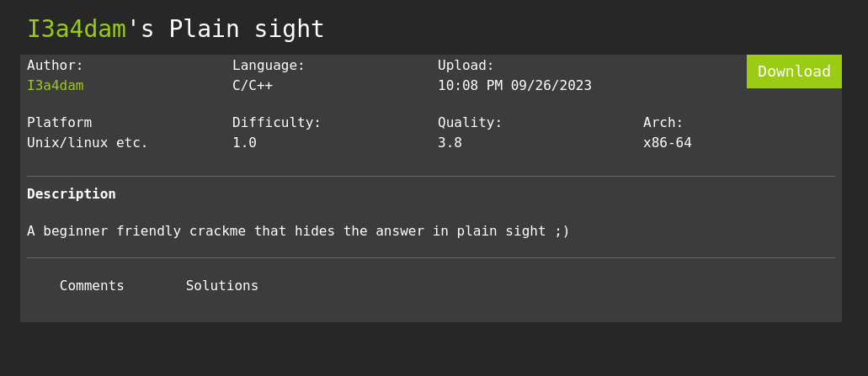Viewport: 868px width, 376px height.
Task: Click the upload date 10:08 PM 09/26/2023
Action: point(514,85)
